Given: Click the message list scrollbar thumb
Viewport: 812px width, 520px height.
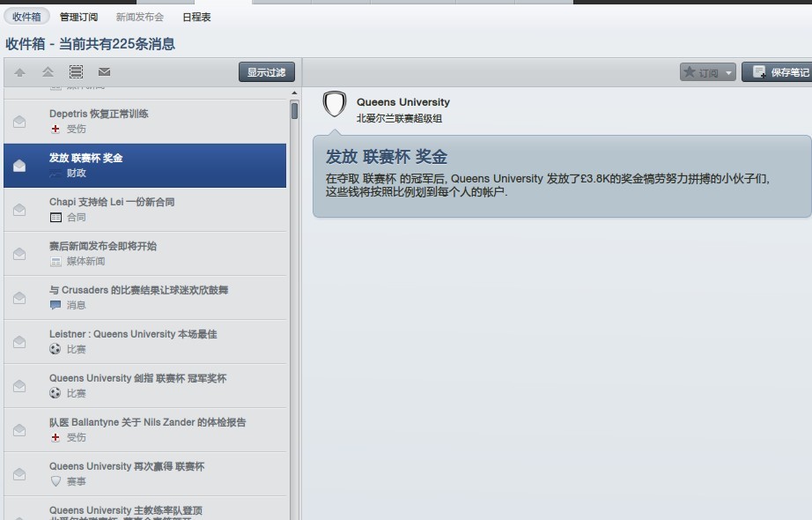Looking at the screenshot, I should tap(294, 110).
